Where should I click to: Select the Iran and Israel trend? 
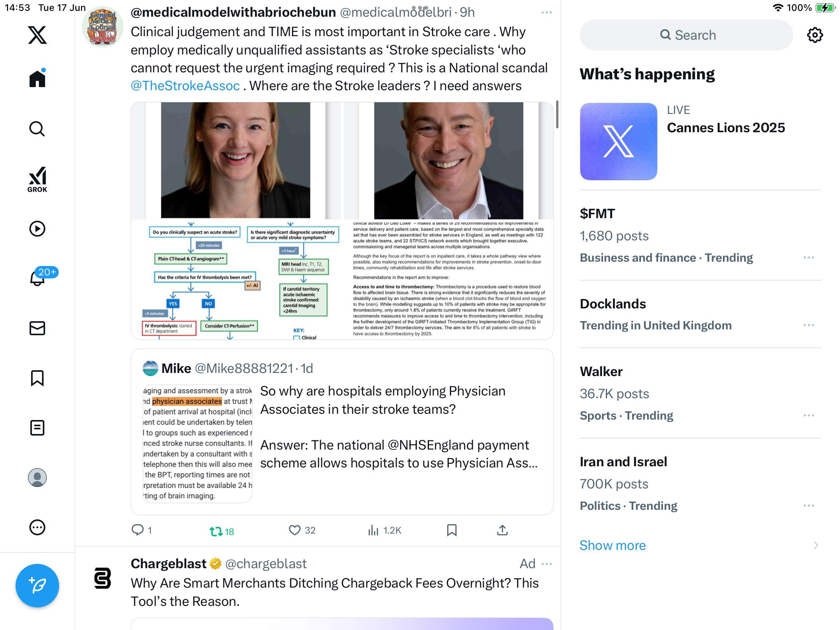point(700,483)
